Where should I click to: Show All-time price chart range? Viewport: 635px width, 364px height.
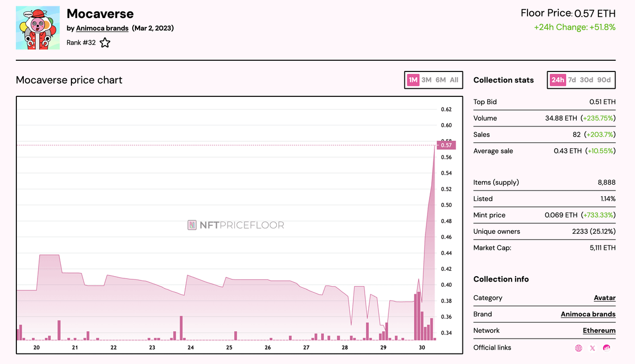click(454, 80)
